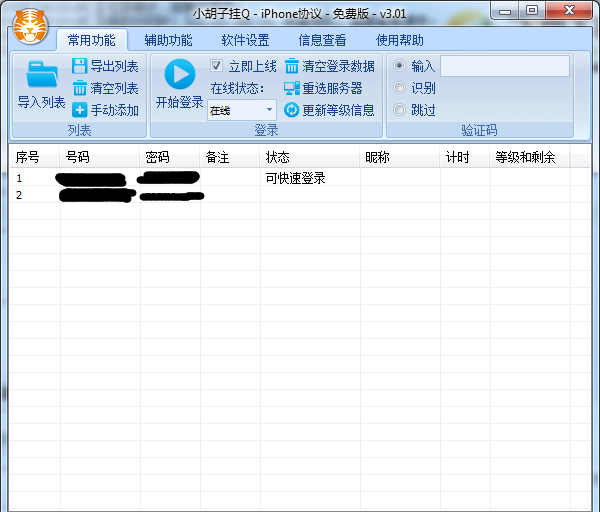Open the 软件设置 tab
Screen dimensions: 600x512
point(245,41)
